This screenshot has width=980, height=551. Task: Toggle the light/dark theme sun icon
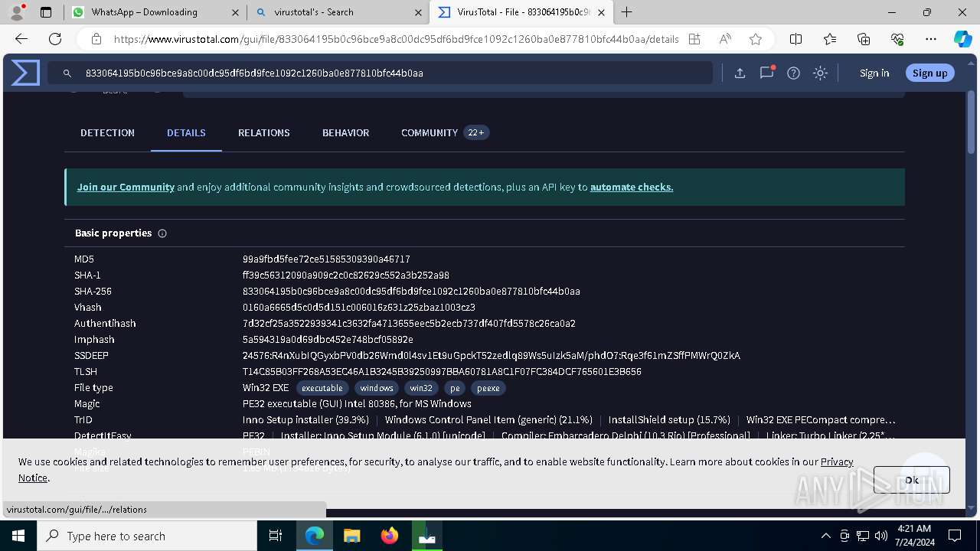[820, 73]
